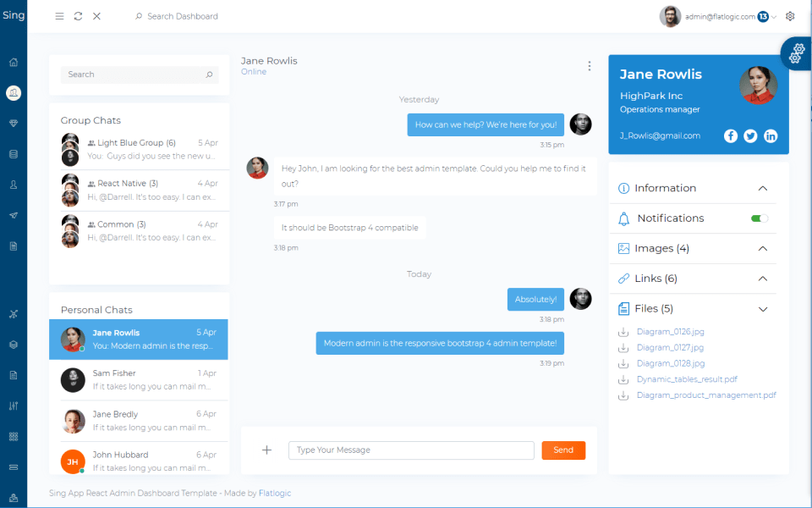
Task: Click the Facebook icon on Jane Rowlis card
Action: (x=730, y=135)
